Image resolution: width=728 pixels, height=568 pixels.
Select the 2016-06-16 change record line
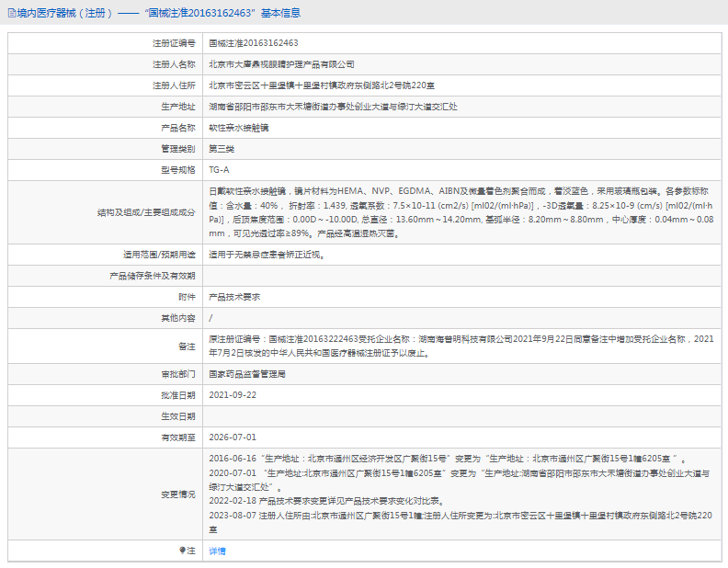448,459
